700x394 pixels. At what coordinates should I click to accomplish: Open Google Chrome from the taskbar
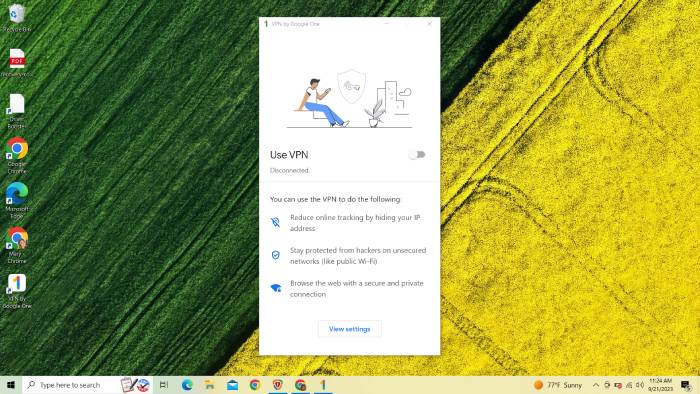point(255,385)
